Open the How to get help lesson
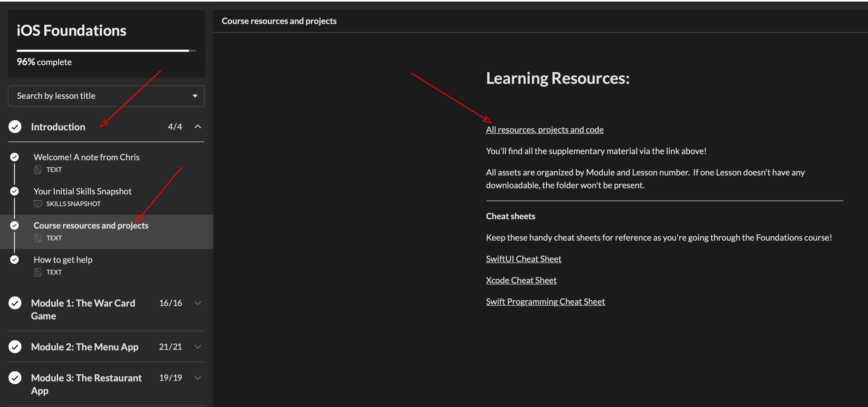This screenshot has width=868, height=407. point(63,260)
